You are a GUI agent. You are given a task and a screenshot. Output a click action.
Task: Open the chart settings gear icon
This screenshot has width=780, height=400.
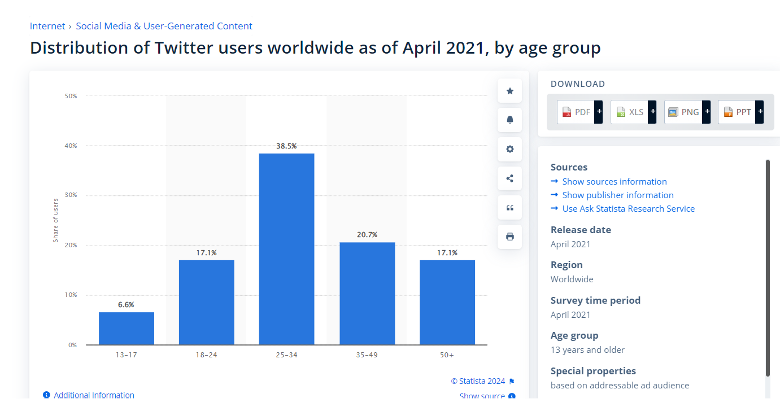pyautogui.click(x=509, y=149)
